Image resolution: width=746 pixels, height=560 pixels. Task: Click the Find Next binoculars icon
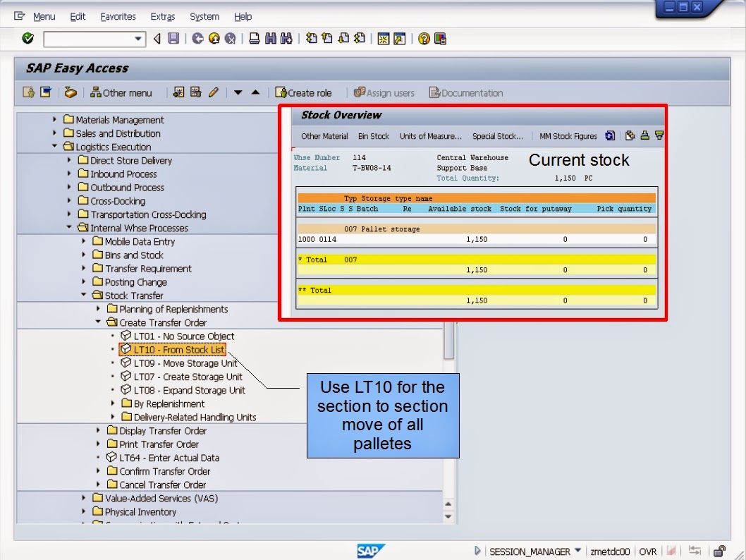click(286, 39)
